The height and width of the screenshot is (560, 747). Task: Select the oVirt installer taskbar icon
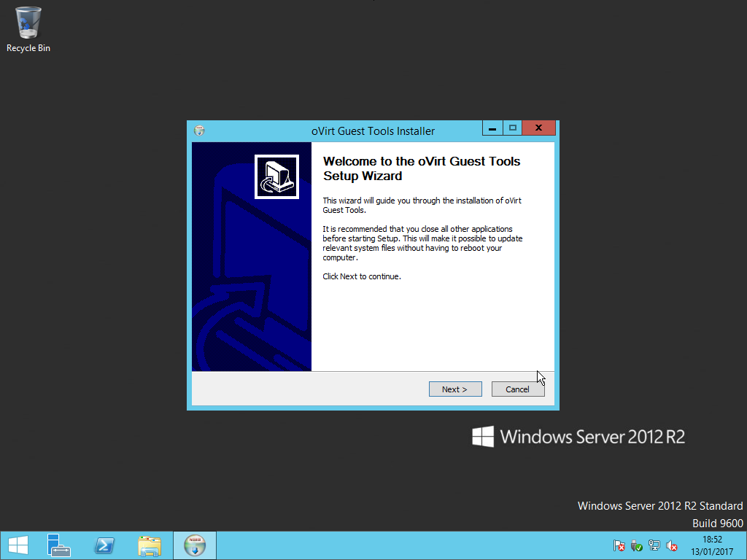click(194, 545)
